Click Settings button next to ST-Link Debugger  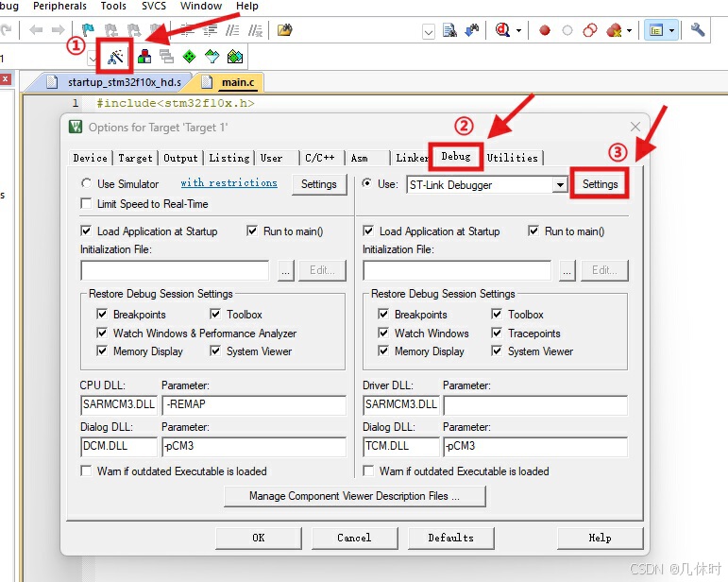(x=600, y=184)
